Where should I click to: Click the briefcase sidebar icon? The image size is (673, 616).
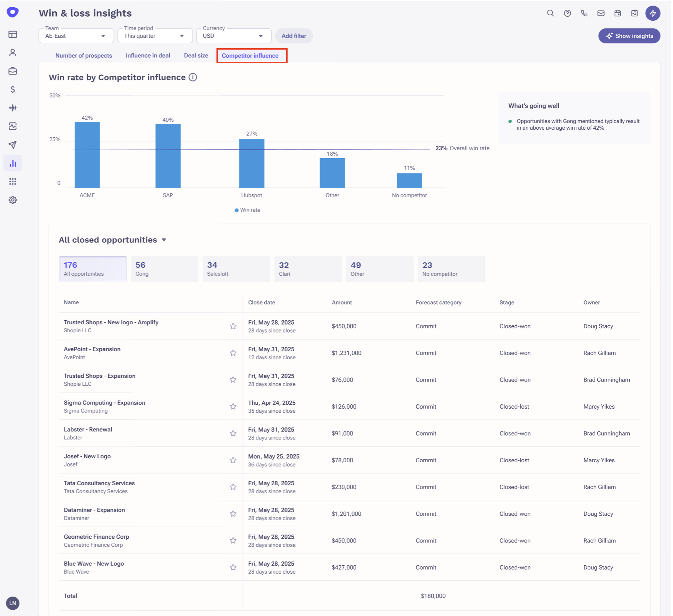[x=13, y=71]
